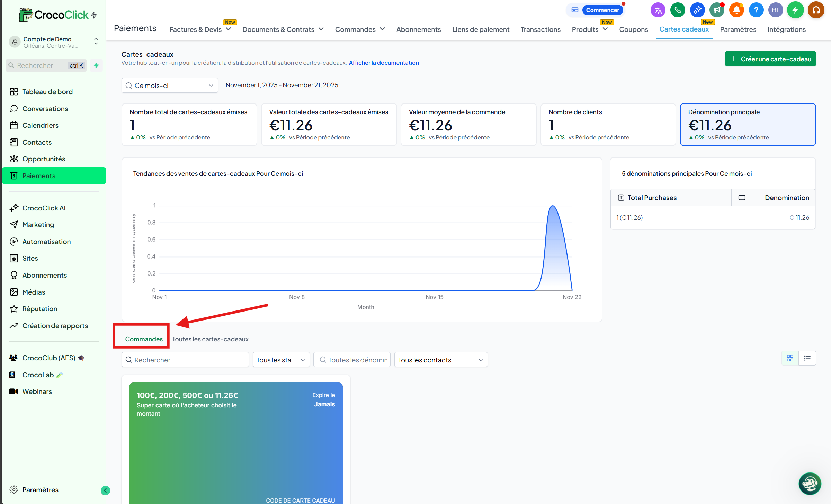The width and height of the screenshot is (831, 504).
Task: Switch to list view layout
Action: click(807, 358)
